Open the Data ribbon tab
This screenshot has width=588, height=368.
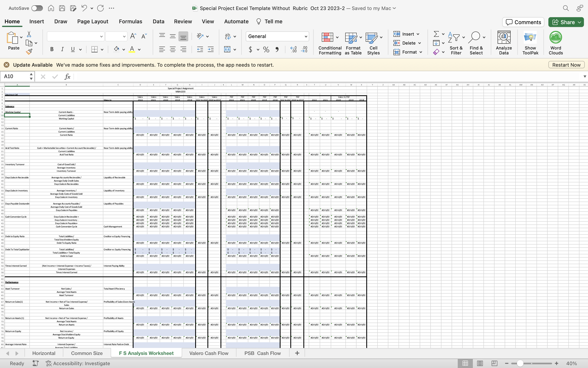click(158, 21)
